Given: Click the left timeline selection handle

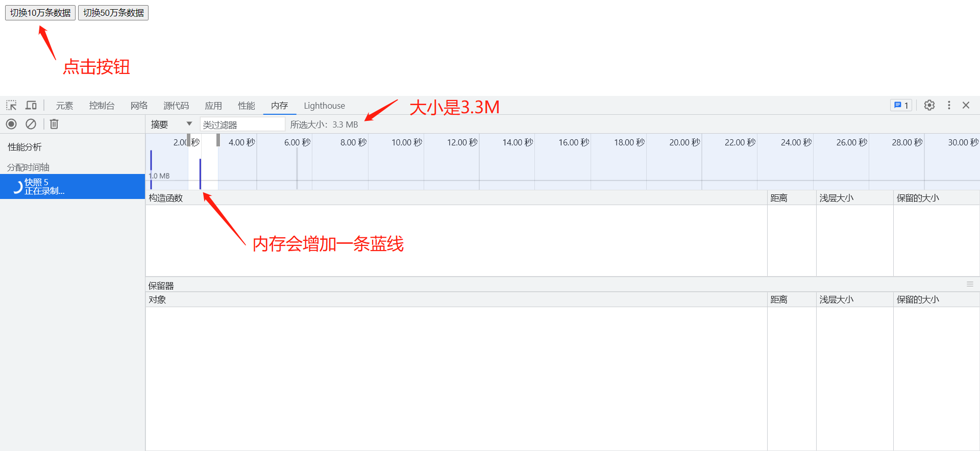Looking at the screenshot, I should 188,140.
